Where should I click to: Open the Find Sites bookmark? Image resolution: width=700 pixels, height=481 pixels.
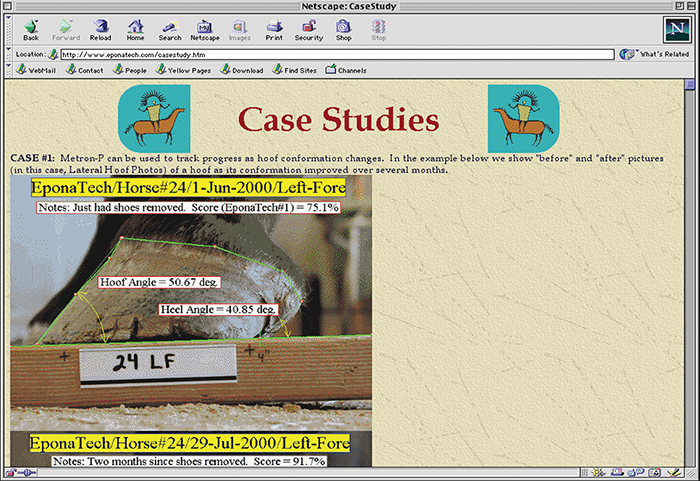tap(294, 70)
